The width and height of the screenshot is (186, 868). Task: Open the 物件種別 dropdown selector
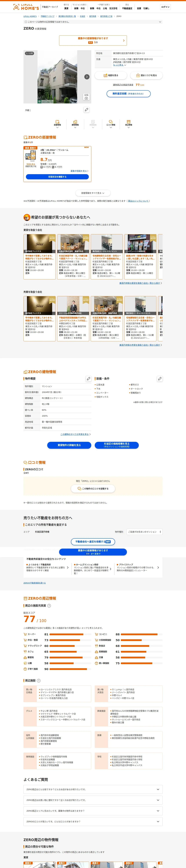pyautogui.click(x=144, y=532)
